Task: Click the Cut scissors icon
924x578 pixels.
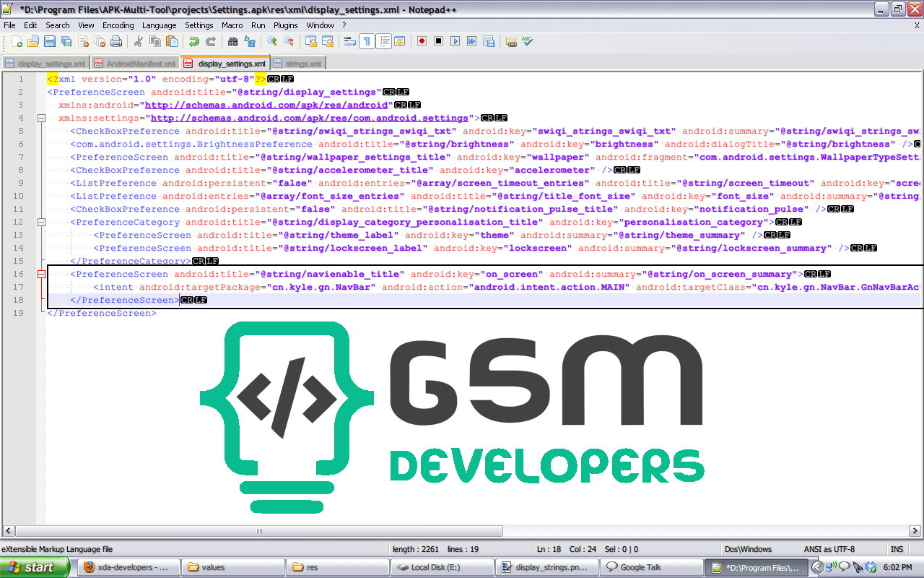Action: click(139, 41)
